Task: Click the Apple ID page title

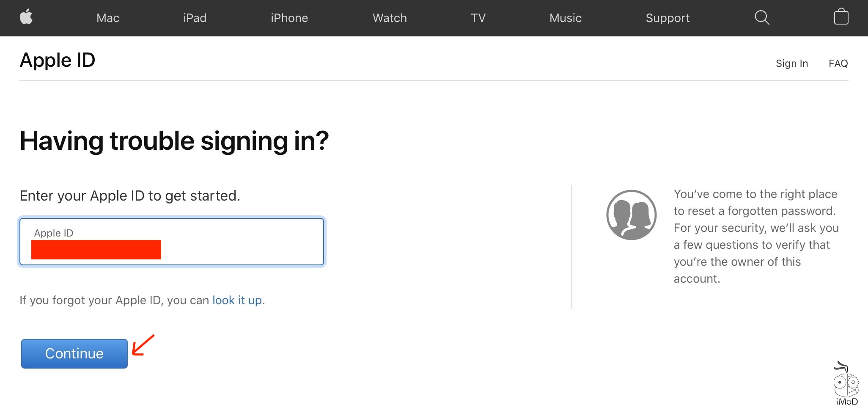Action: coord(58,60)
